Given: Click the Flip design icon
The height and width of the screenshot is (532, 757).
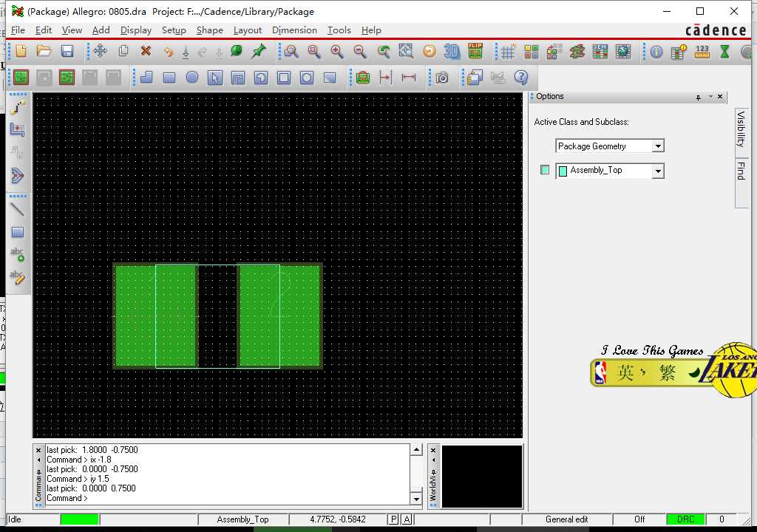Looking at the screenshot, I should tap(475, 51).
